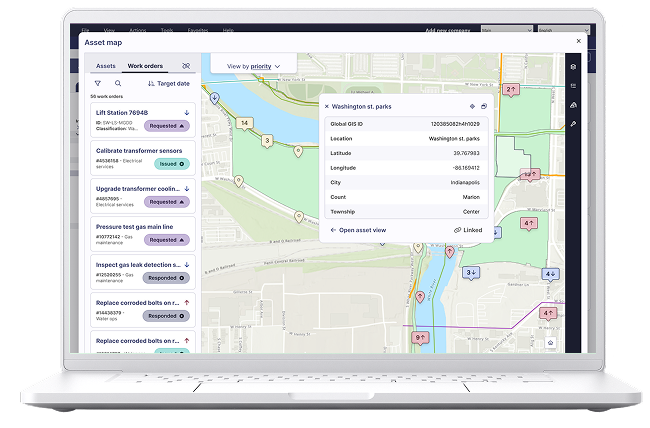Open search with the magnifier icon
Screen dimensions: 650x428
coord(118,83)
